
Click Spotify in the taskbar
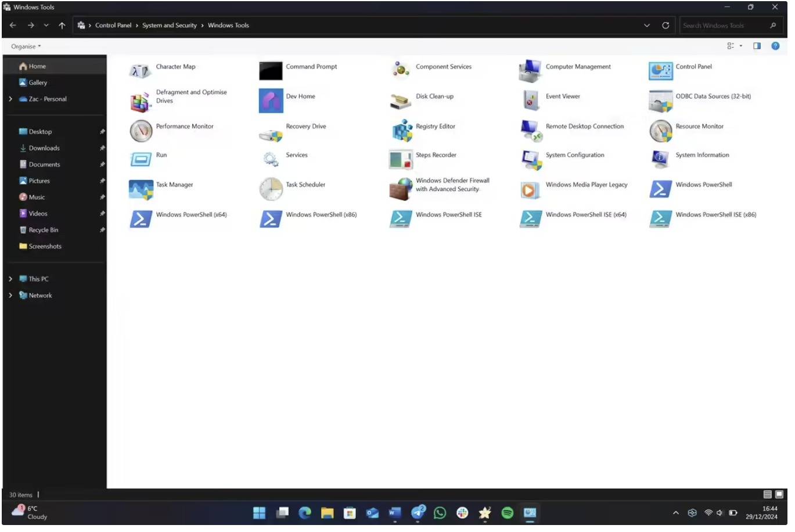point(508,513)
